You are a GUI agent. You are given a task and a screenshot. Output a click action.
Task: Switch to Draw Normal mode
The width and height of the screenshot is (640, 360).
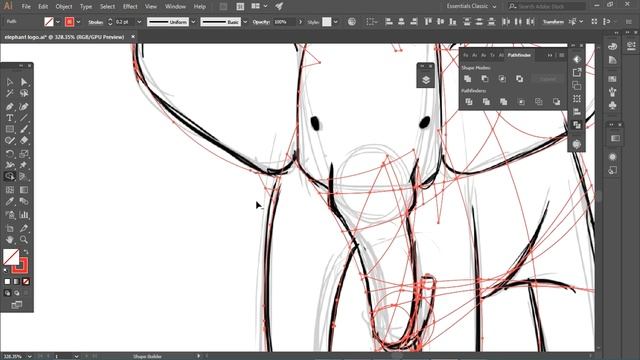7,293
